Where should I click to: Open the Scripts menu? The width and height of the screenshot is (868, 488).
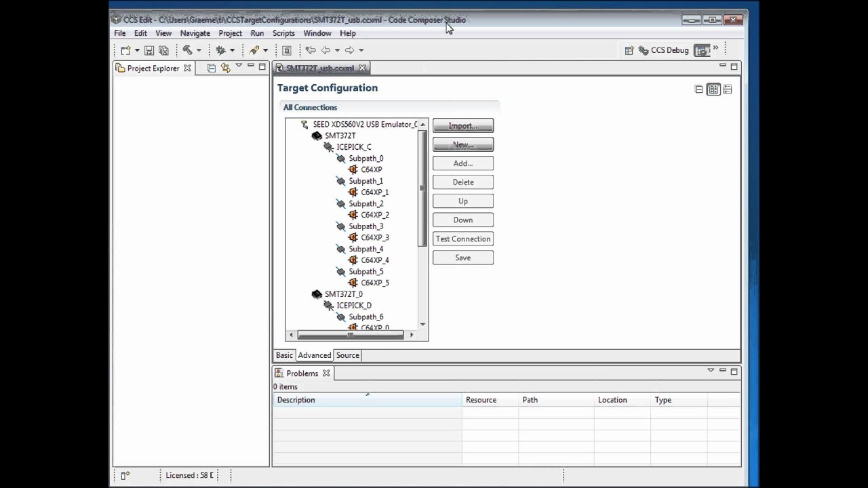(283, 33)
